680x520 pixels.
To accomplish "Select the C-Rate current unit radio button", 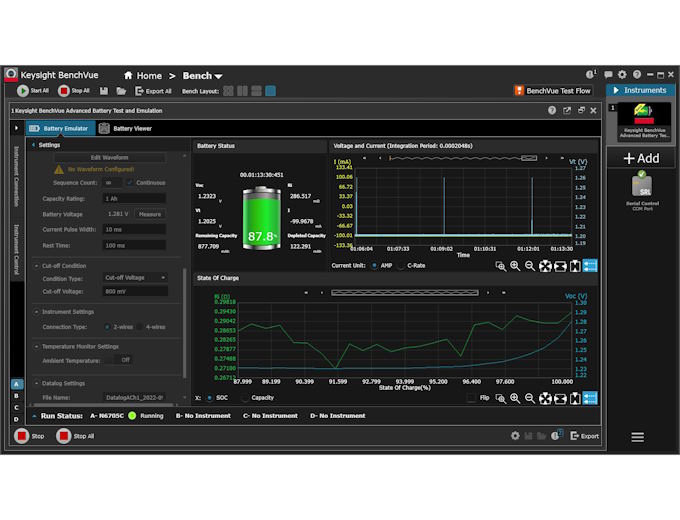I will (402, 265).
